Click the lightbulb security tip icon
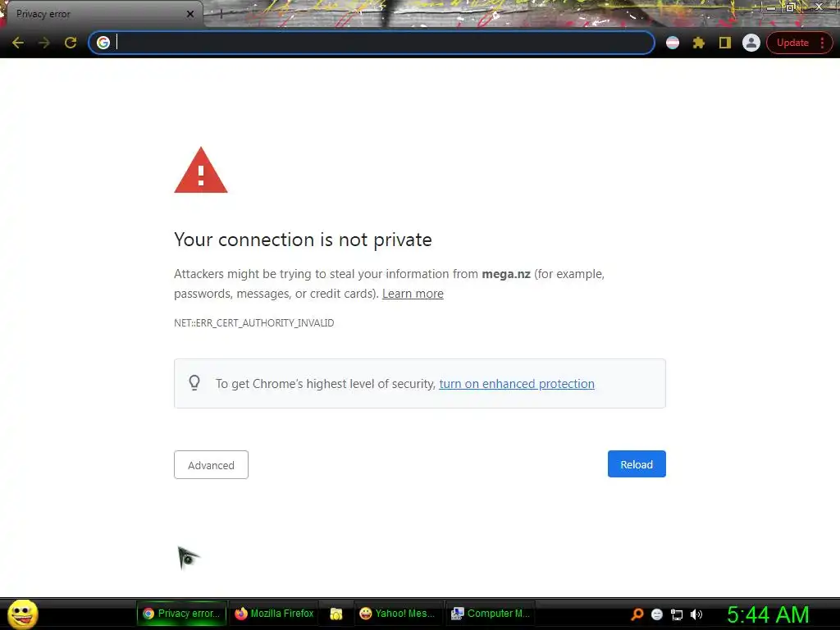 click(194, 382)
